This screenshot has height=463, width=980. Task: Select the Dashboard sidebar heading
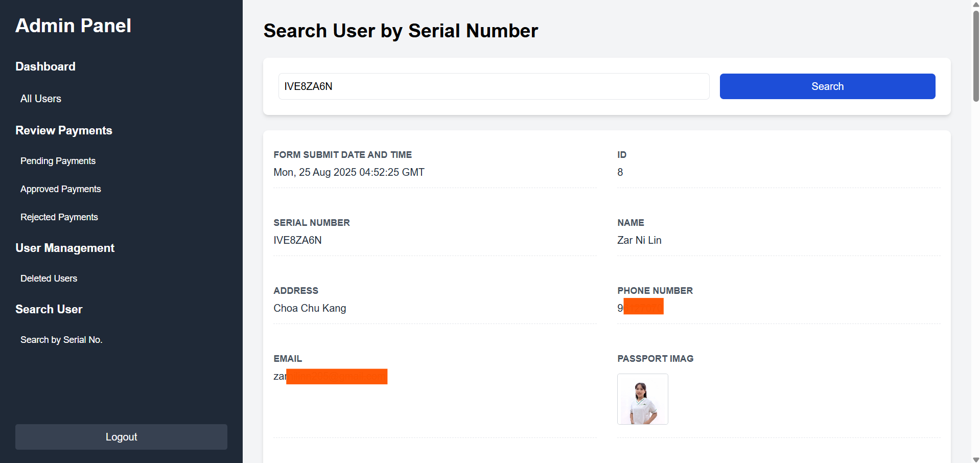tap(45, 66)
